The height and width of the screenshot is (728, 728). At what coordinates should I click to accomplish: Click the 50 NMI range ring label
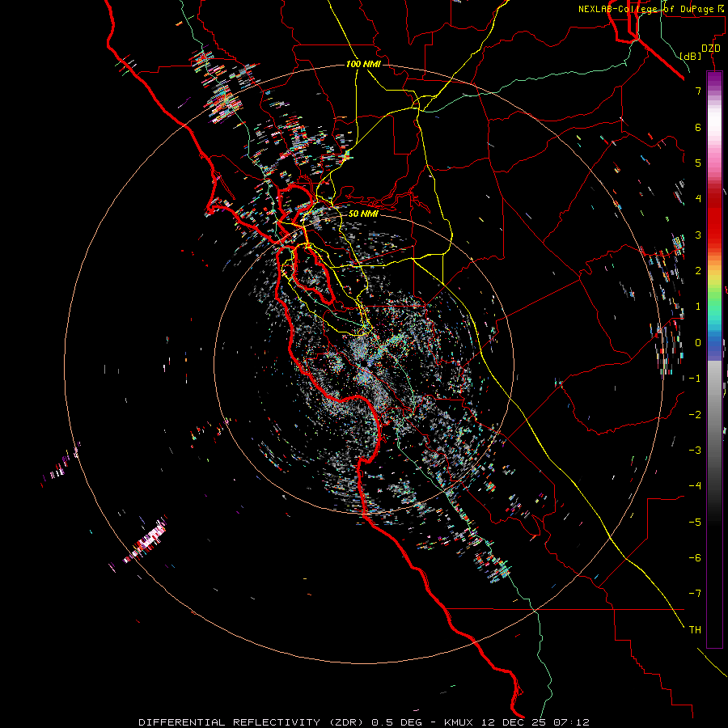[363, 214]
